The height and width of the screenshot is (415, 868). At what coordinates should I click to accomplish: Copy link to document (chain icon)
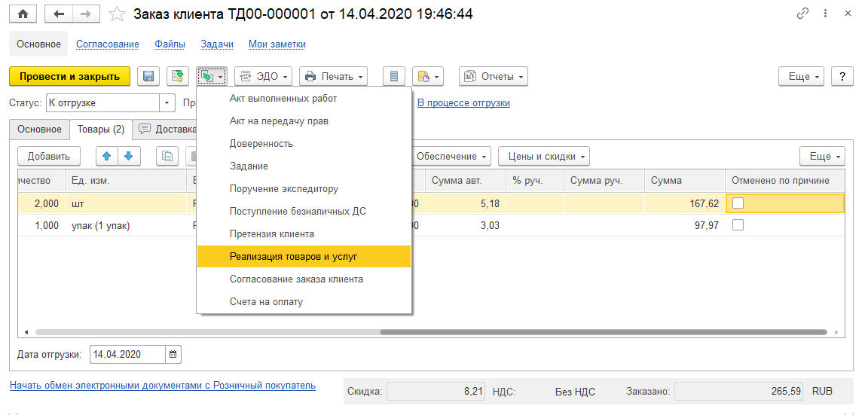pos(802,14)
